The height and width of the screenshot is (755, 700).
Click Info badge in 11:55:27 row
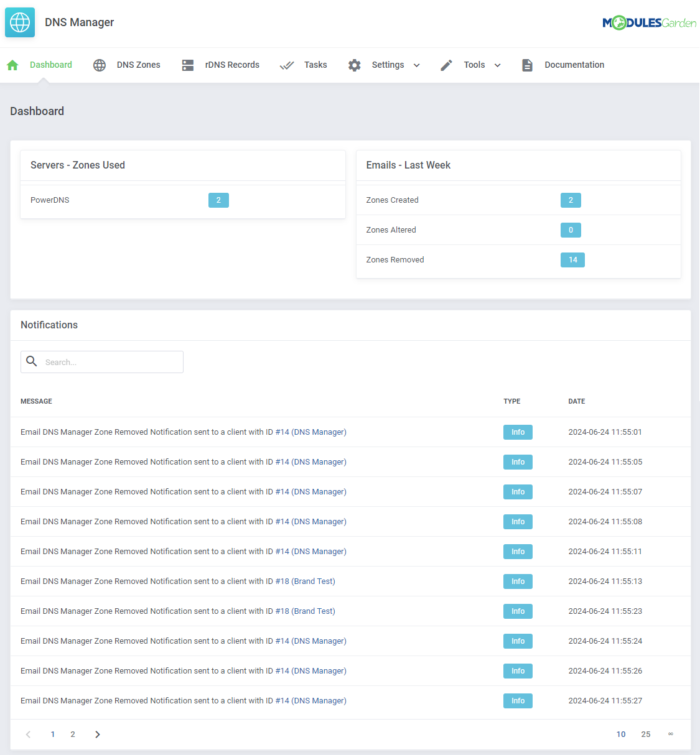(518, 701)
